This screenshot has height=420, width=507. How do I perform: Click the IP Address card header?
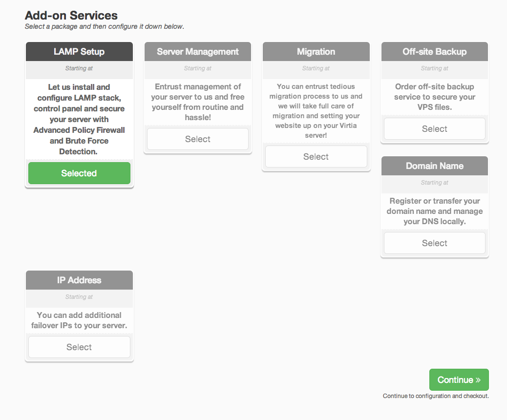[79, 280]
